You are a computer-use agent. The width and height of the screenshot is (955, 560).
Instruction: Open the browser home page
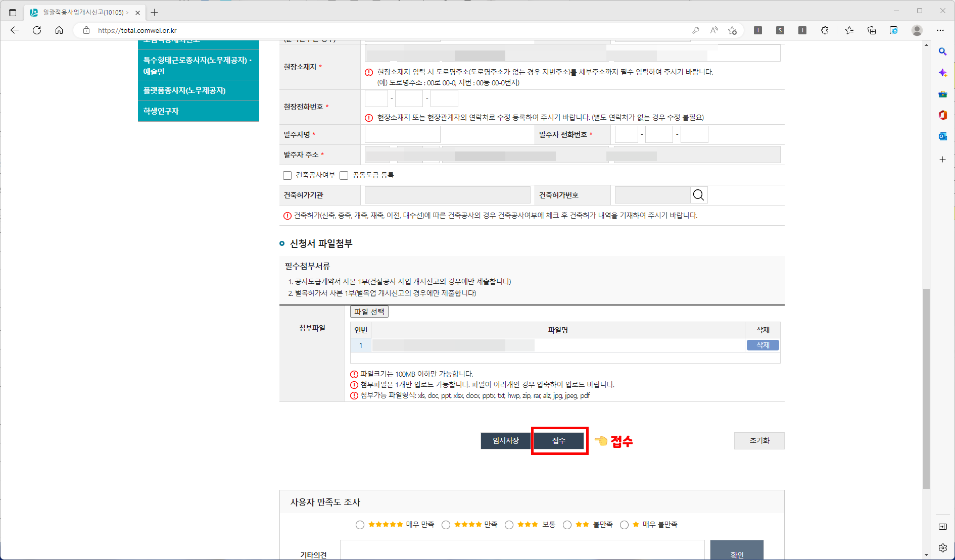click(59, 30)
